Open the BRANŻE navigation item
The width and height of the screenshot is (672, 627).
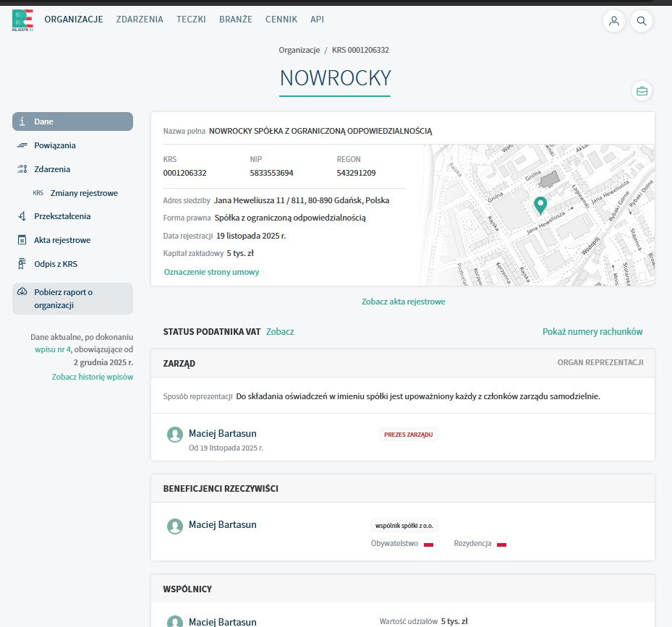236,20
